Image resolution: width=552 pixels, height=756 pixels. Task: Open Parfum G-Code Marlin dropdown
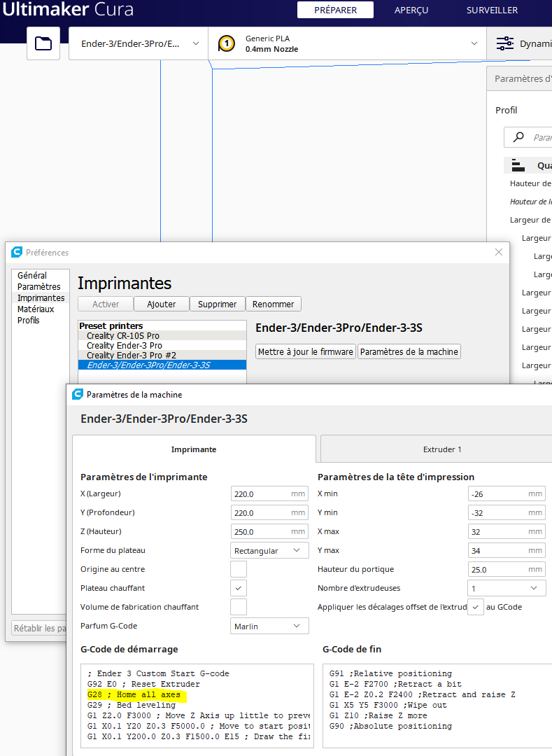(x=269, y=626)
